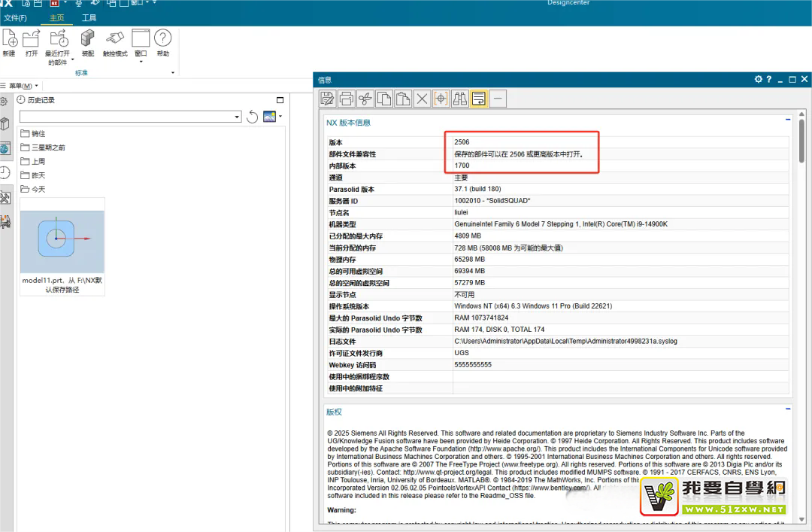Image resolution: width=812 pixels, height=532 pixels.
Task: Collapse the NX 版本信息 section
Action: point(788,120)
